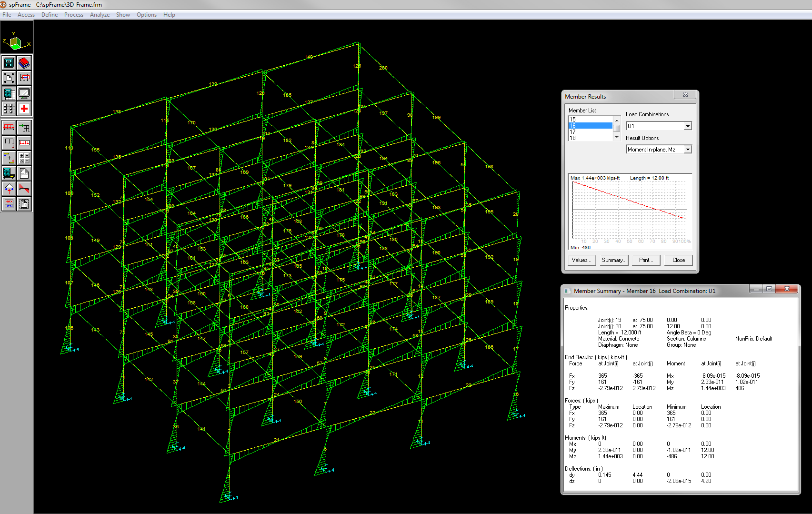
Task: Open the Load Combinations dropdown
Action: coord(687,126)
